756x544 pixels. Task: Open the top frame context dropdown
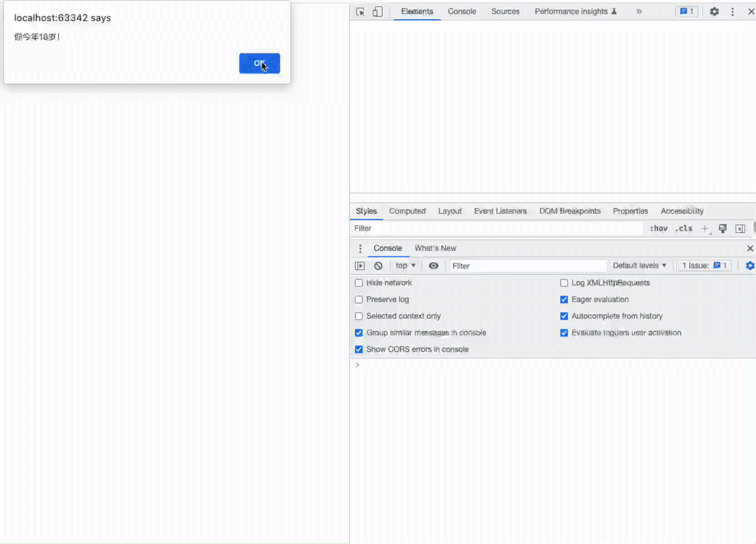point(405,265)
